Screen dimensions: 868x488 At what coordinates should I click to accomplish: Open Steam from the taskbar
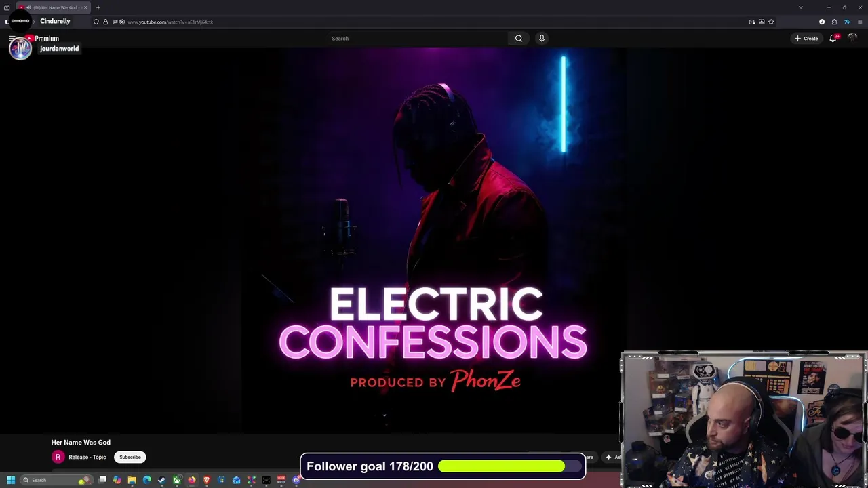point(161,480)
